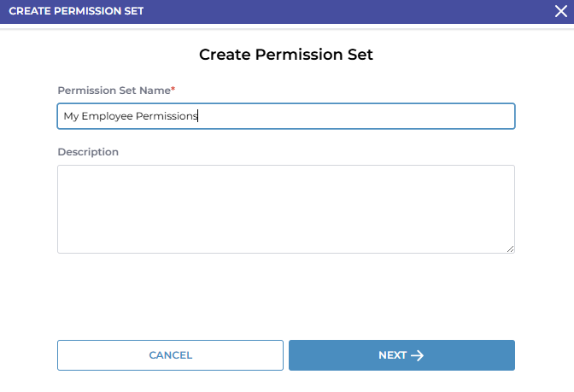Image resolution: width=574 pixels, height=392 pixels.
Task: Place cursor on the word My
Action: 71,116
